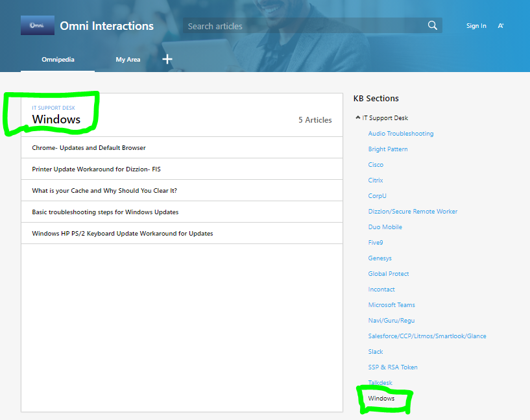Image resolution: width=530 pixels, height=420 pixels.
Task: Open the Citrix section
Action: [x=376, y=180]
